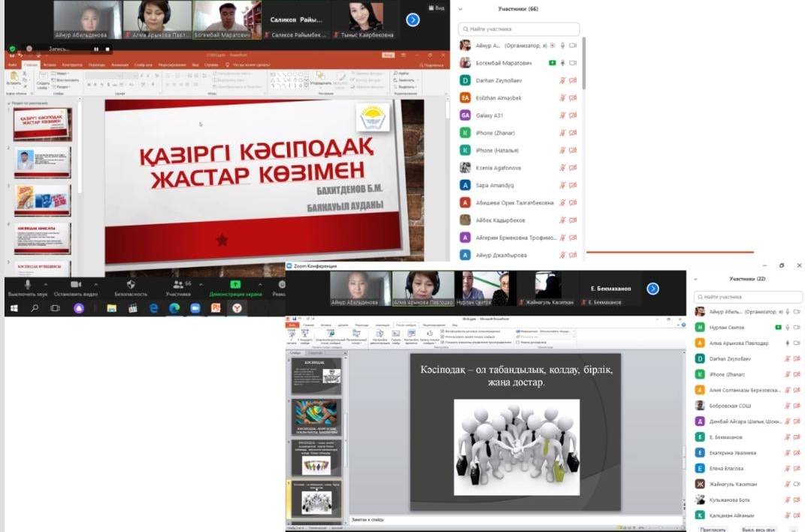This screenshot has height=532, width=805.
Task: Start slideshow from beginning in lower PowerPoint
Action: coord(292,337)
